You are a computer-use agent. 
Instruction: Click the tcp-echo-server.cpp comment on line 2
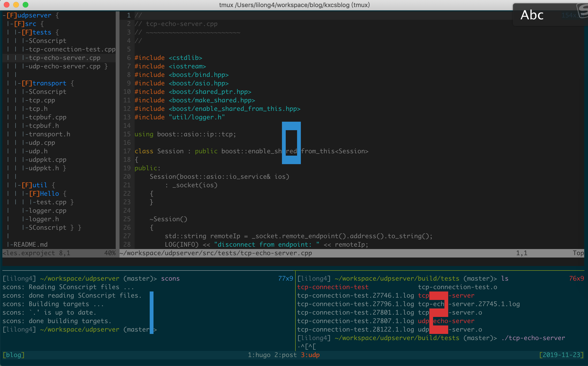coord(176,24)
